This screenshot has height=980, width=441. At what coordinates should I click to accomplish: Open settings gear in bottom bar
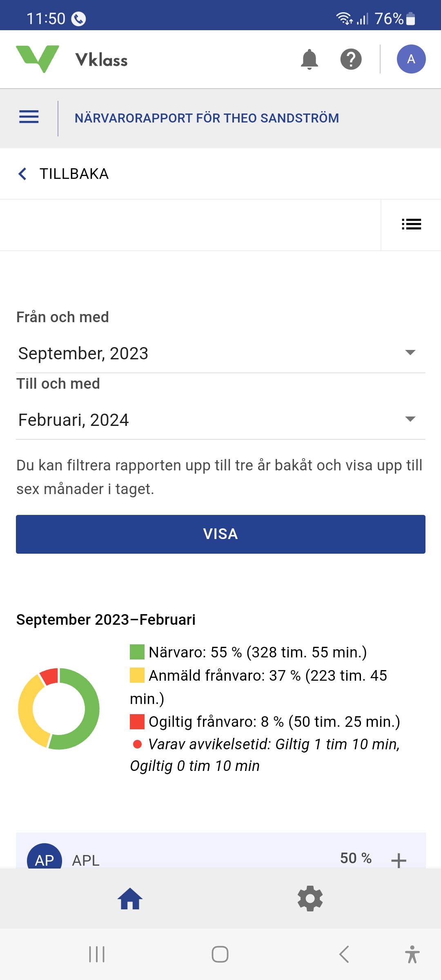(310, 898)
